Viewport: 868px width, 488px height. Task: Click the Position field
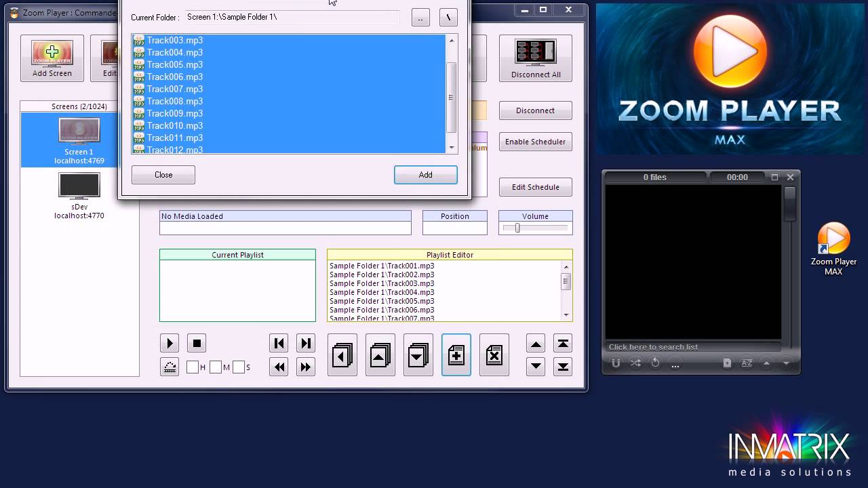[x=455, y=228]
